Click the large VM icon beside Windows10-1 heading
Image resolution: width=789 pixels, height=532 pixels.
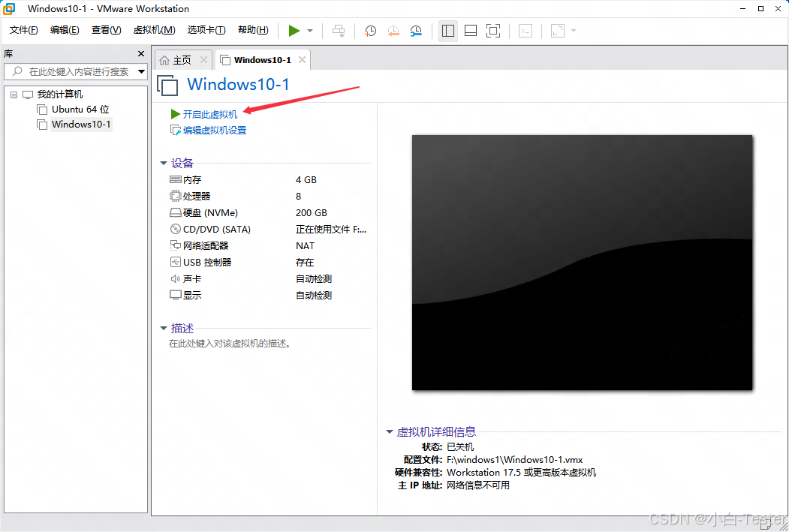pyautogui.click(x=167, y=85)
